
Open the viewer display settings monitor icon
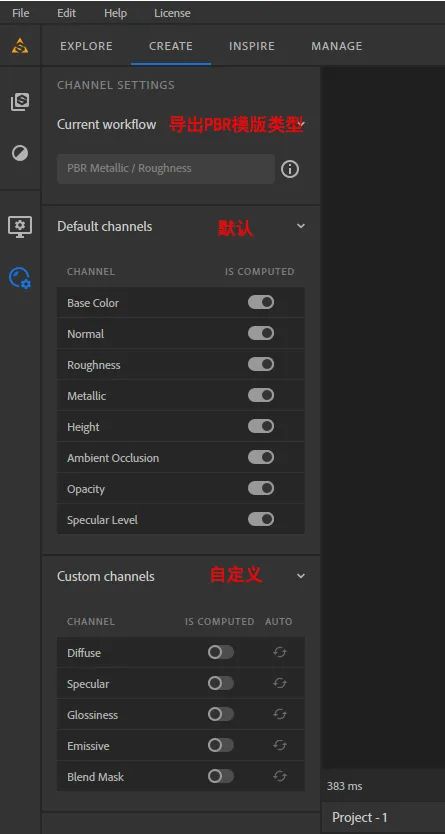20,227
